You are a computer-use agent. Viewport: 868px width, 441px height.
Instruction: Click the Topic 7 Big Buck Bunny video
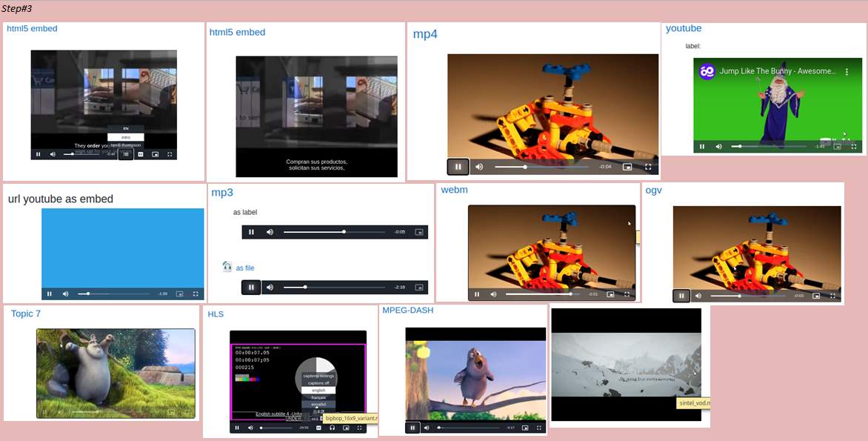(x=116, y=374)
